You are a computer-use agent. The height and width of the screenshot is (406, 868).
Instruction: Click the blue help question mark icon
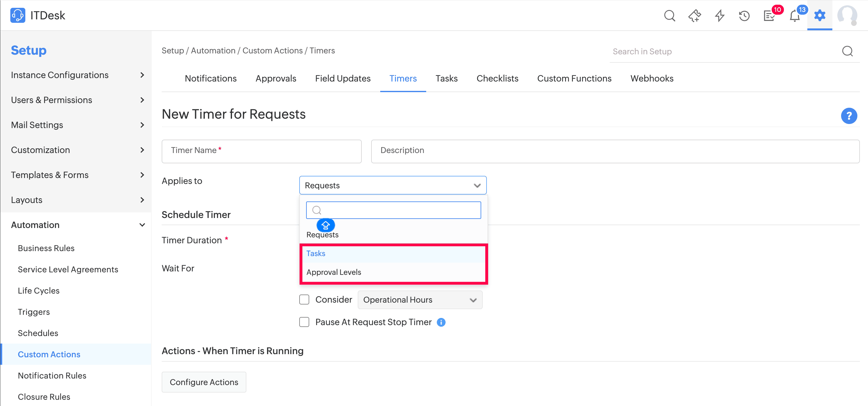click(x=848, y=116)
